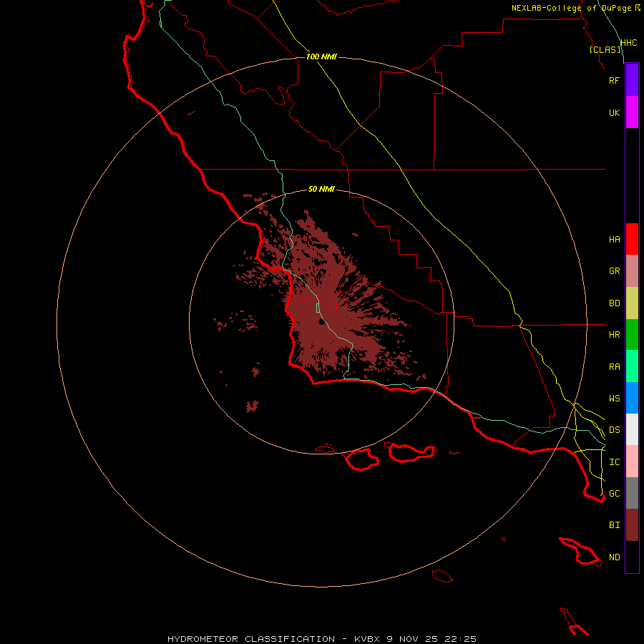The width and height of the screenshot is (644, 644).
Task: Click the HR green legend swatch
Action: coord(632,335)
